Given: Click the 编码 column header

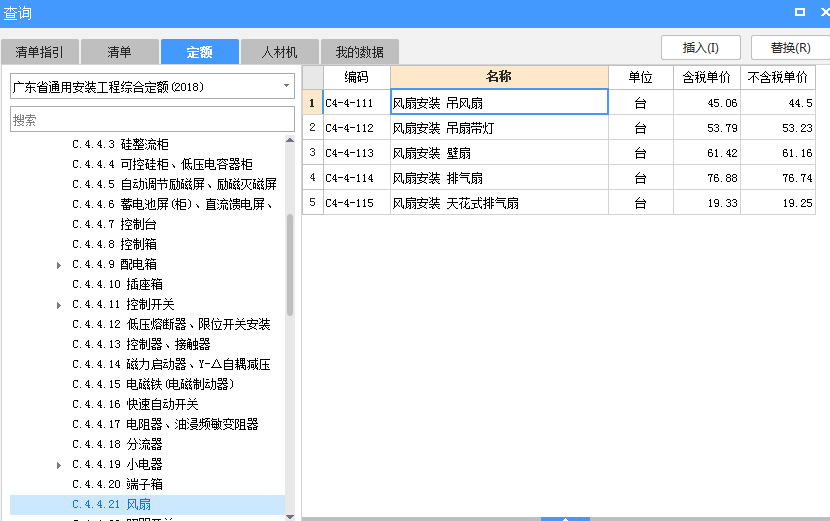Looking at the screenshot, I should (x=356, y=77).
